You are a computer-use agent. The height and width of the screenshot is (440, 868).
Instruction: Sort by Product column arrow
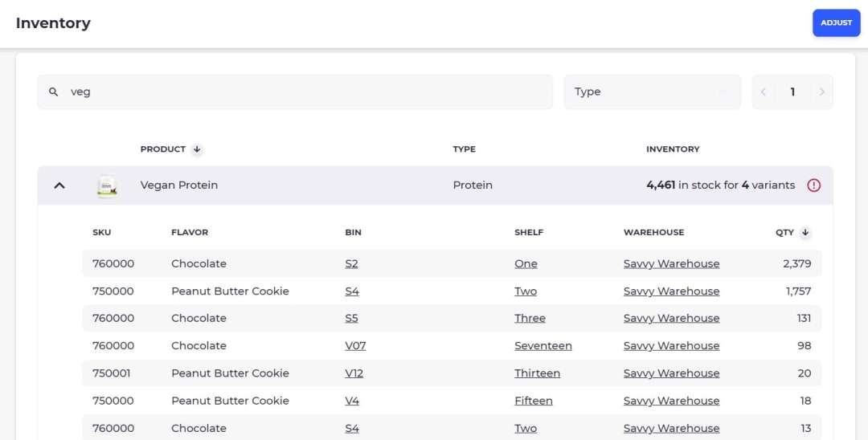(197, 149)
